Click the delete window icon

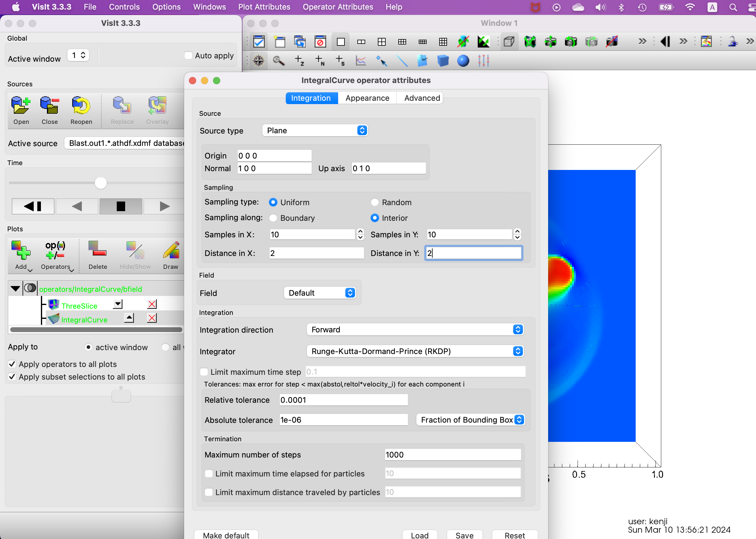click(320, 42)
